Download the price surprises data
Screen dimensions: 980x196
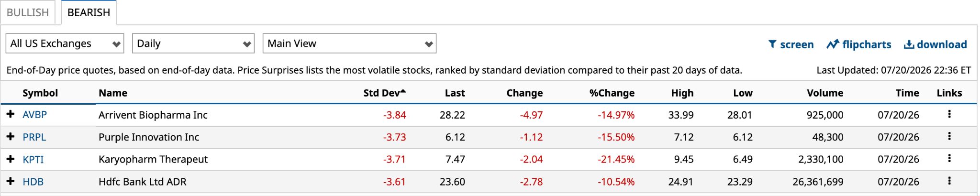935,44
